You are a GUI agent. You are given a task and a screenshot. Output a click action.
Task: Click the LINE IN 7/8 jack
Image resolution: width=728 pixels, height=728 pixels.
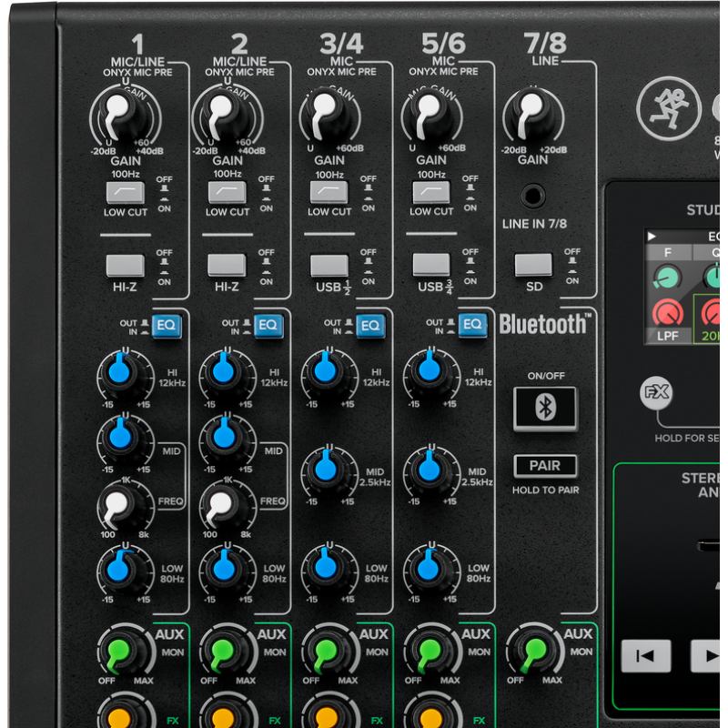(x=533, y=195)
